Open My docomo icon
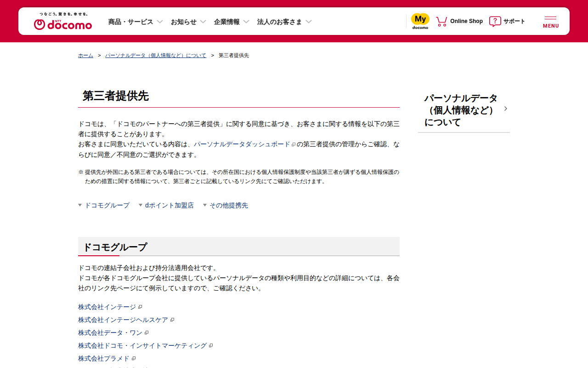This screenshot has width=588, height=368. pos(420,21)
